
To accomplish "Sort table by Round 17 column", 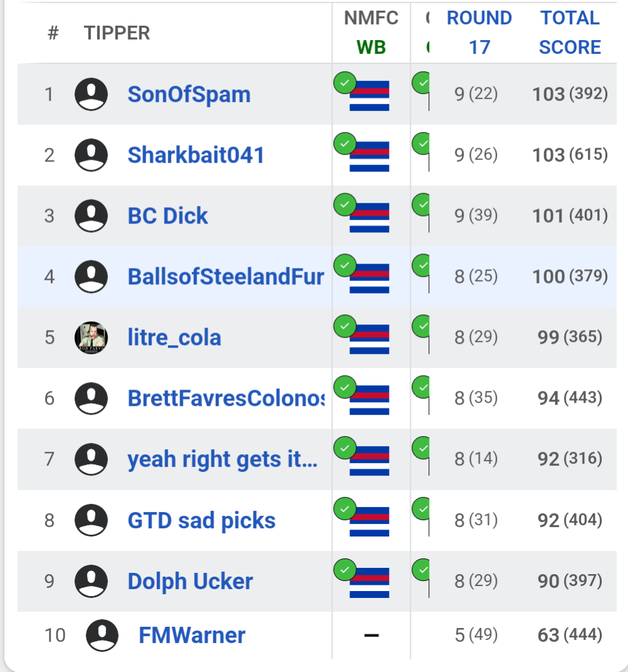I will pos(479,32).
